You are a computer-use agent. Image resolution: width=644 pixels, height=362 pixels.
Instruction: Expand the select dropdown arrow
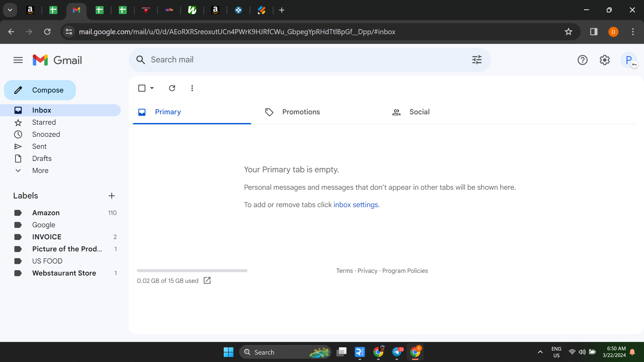tap(152, 88)
